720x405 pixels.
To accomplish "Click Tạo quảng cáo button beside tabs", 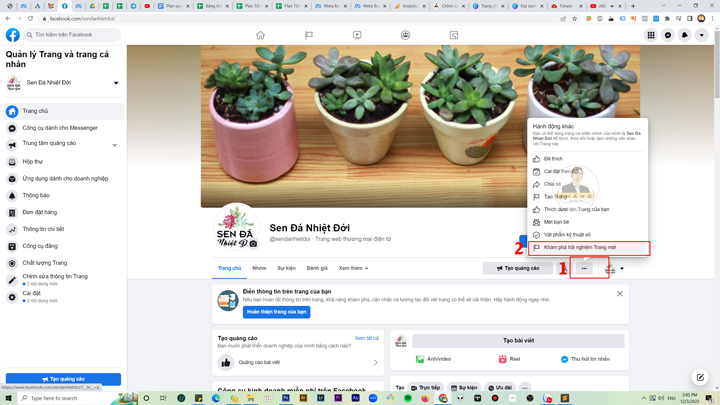I will pos(518,268).
